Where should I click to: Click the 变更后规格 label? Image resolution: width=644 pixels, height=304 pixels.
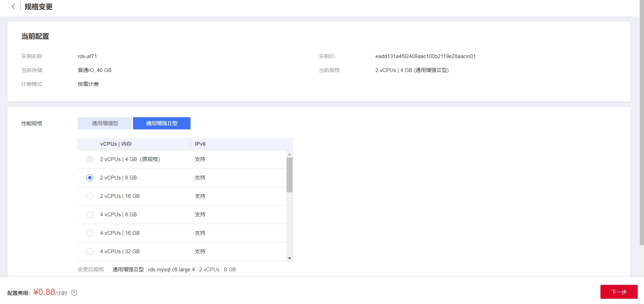coord(91,270)
